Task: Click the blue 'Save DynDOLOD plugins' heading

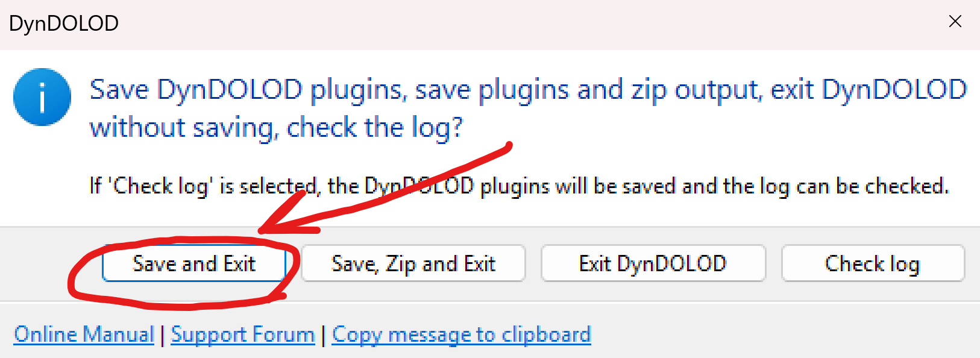Action: tap(527, 90)
